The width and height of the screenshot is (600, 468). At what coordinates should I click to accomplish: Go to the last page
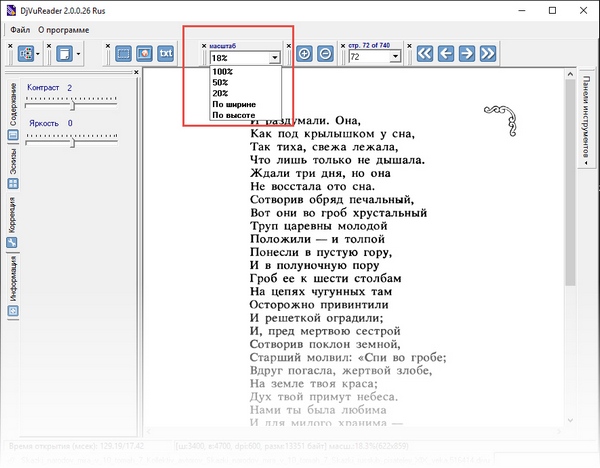pyautogui.click(x=488, y=53)
